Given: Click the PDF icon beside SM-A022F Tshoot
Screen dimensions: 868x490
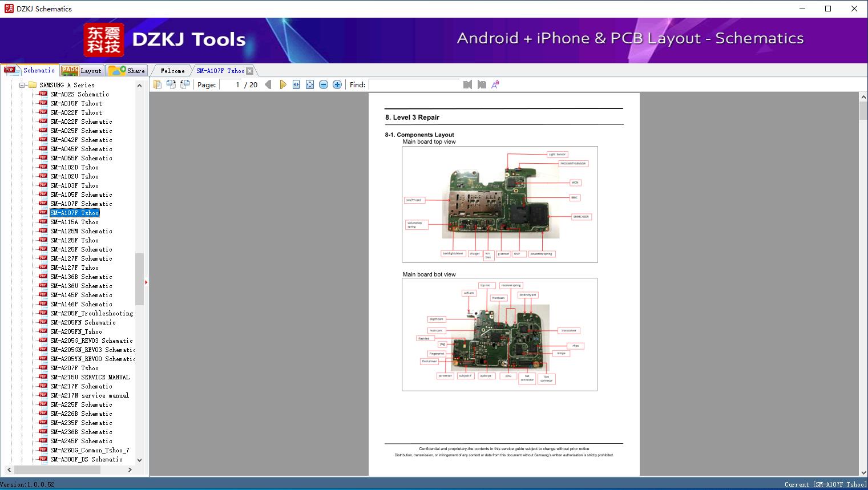Looking at the screenshot, I should coord(43,112).
